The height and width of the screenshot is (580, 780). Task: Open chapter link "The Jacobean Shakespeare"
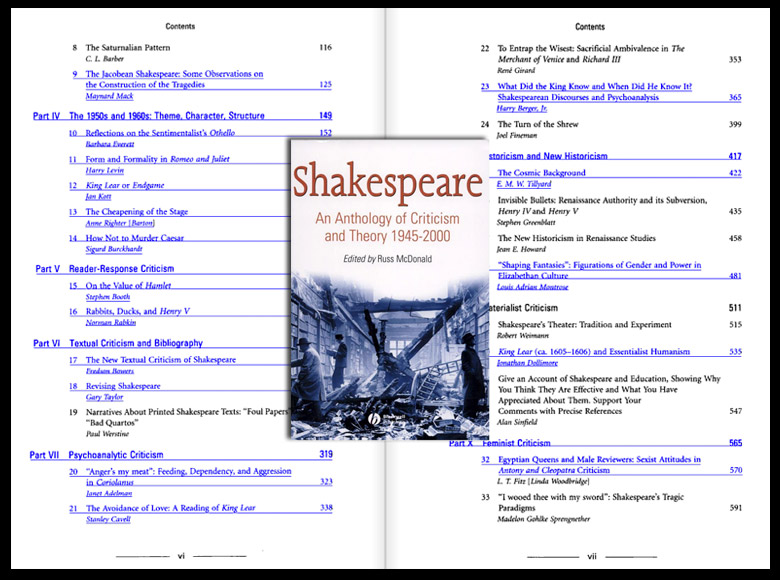(x=175, y=74)
